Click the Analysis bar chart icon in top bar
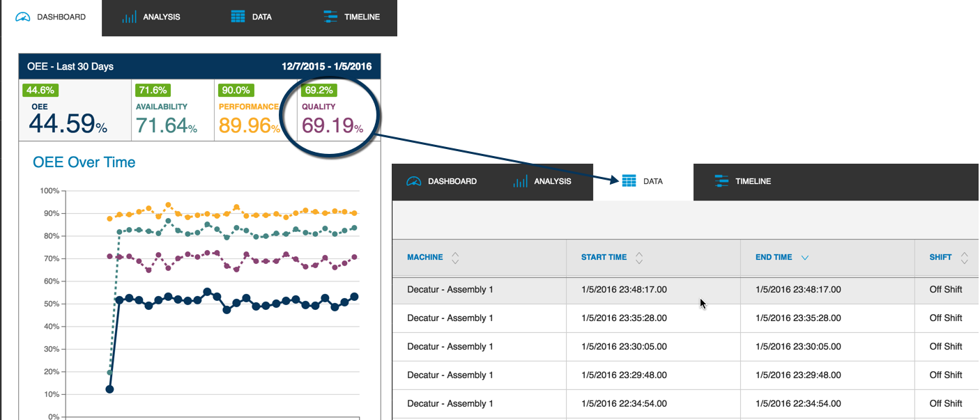 pyautogui.click(x=129, y=17)
